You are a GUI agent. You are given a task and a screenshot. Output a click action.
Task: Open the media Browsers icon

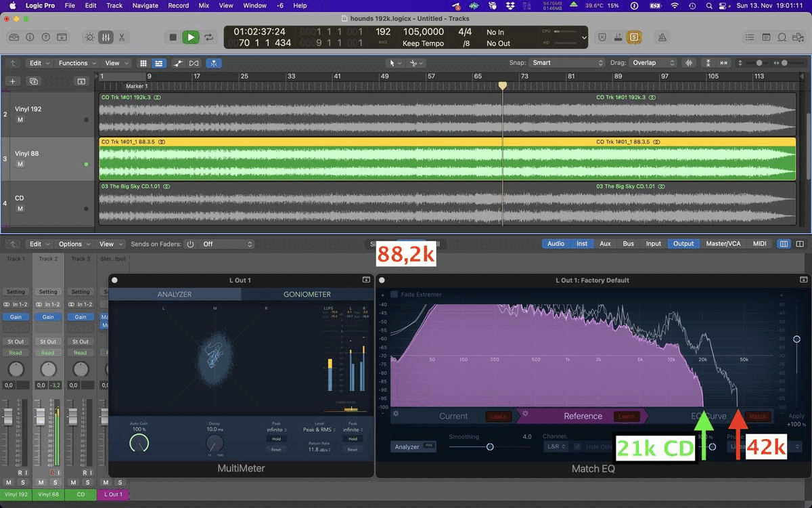pos(798,37)
